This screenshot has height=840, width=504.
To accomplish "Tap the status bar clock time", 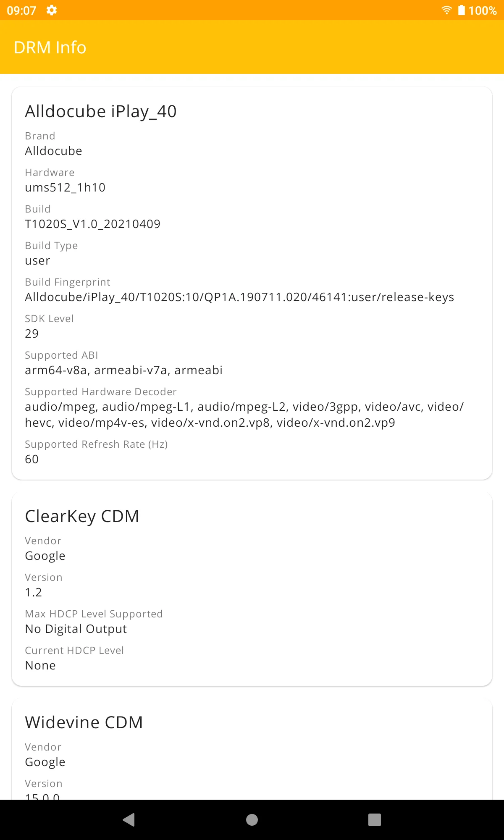I will [x=22, y=10].
